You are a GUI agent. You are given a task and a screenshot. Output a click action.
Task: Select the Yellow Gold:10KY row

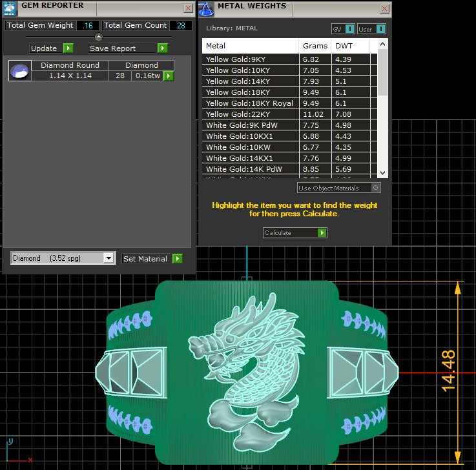tap(289, 70)
